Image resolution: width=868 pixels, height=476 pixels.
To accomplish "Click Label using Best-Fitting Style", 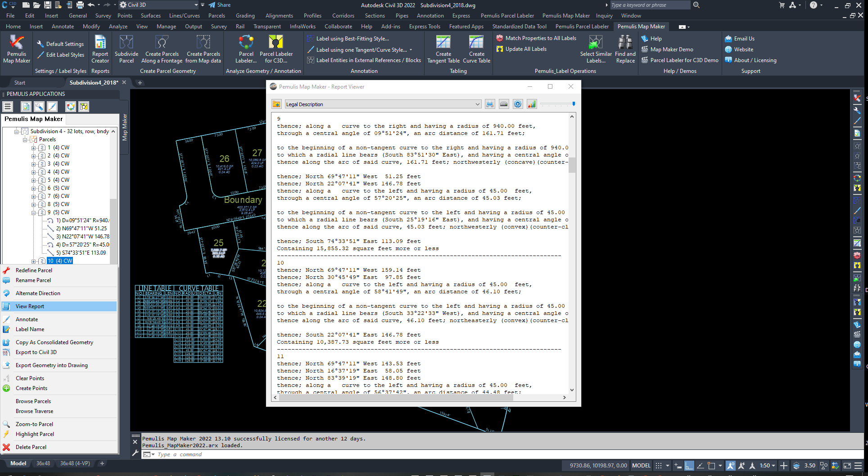I will coord(348,39).
